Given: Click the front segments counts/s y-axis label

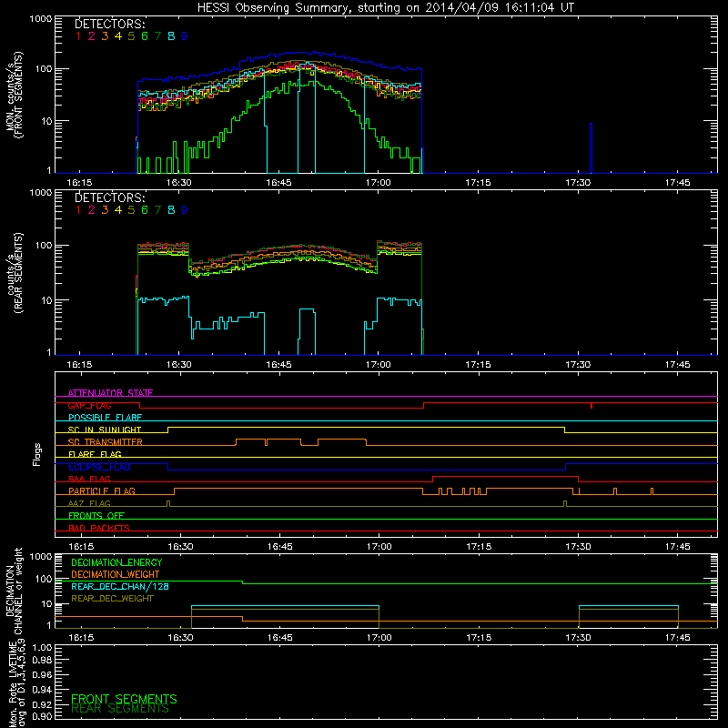Looking at the screenshot, I should tap(15, 95).
